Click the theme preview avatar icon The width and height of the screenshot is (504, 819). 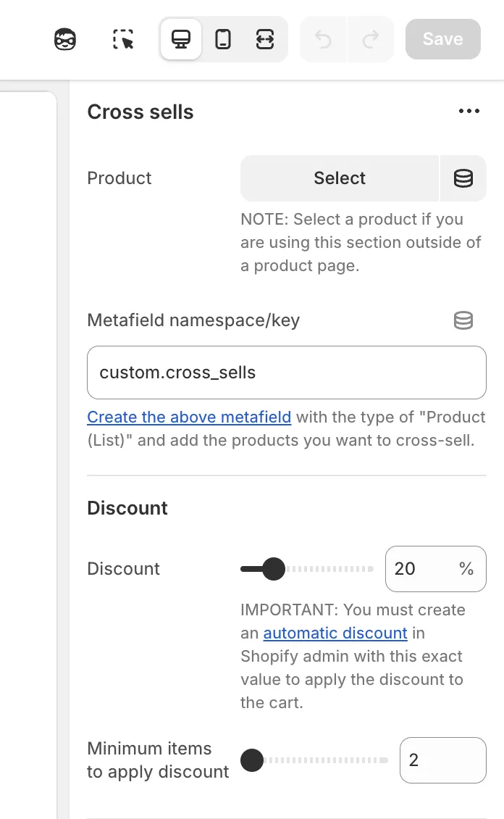coord(64,39)
